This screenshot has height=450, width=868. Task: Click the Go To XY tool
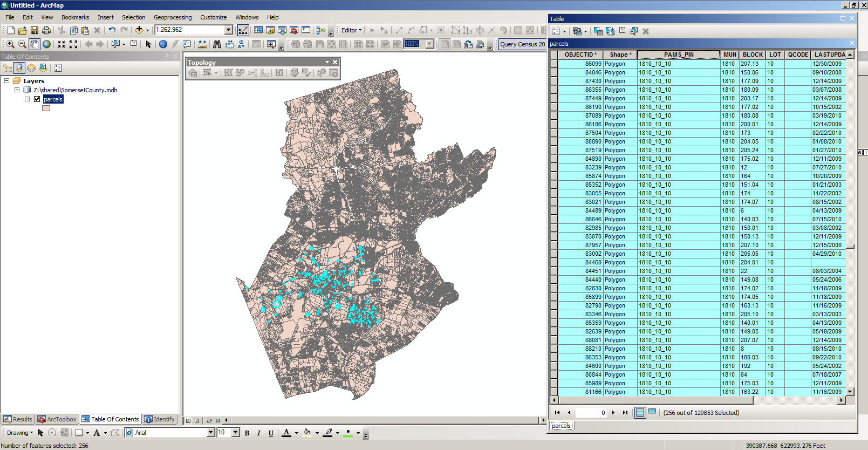coord(241,44)
